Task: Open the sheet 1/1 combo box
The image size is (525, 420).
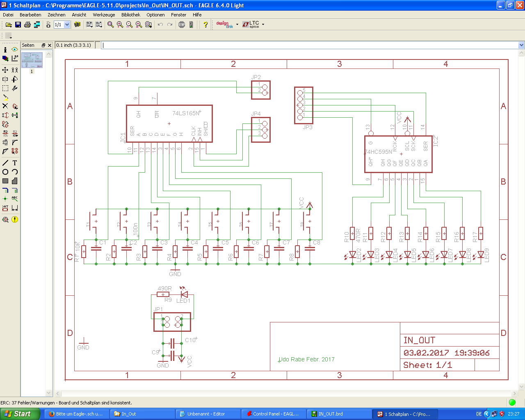Action: click(x=62, y=25)
